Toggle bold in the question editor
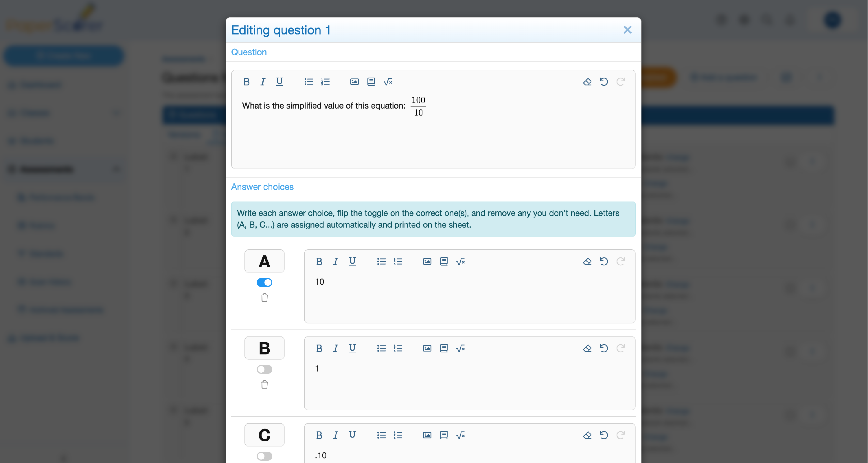 (x=246, y=82)
